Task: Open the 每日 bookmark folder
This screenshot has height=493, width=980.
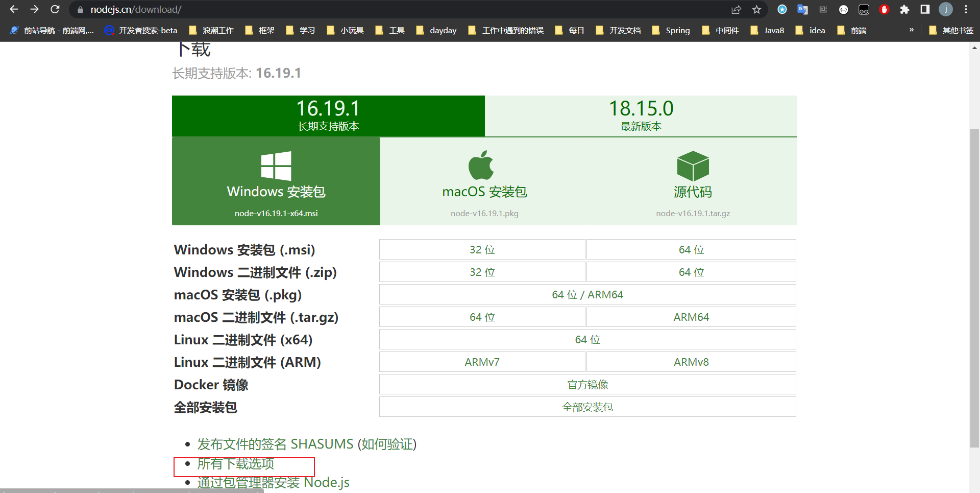Action: tap(570, 30)
